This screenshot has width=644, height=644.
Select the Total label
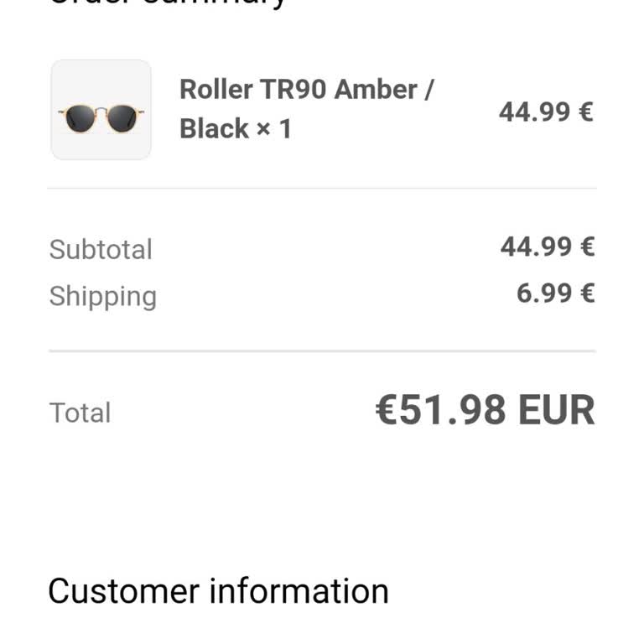coord(80,413)
